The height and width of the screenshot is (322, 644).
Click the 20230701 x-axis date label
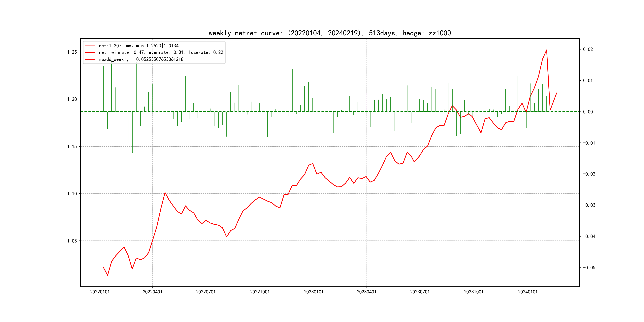click(x=420, y=292)
